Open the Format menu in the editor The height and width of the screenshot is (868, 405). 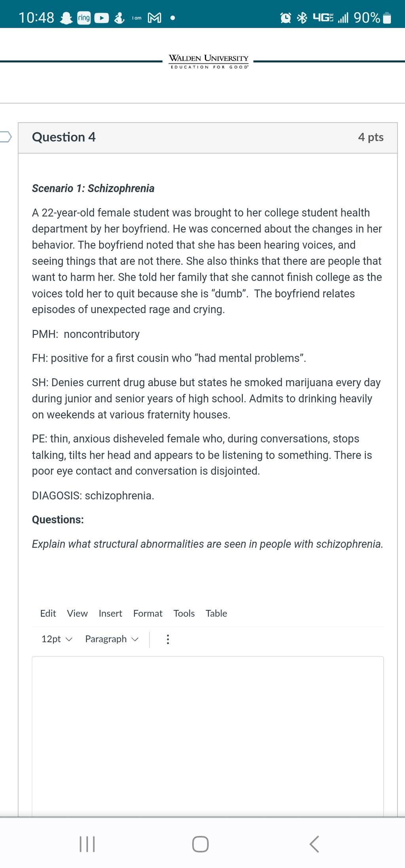pyautogui.click(x=148, y=613)
